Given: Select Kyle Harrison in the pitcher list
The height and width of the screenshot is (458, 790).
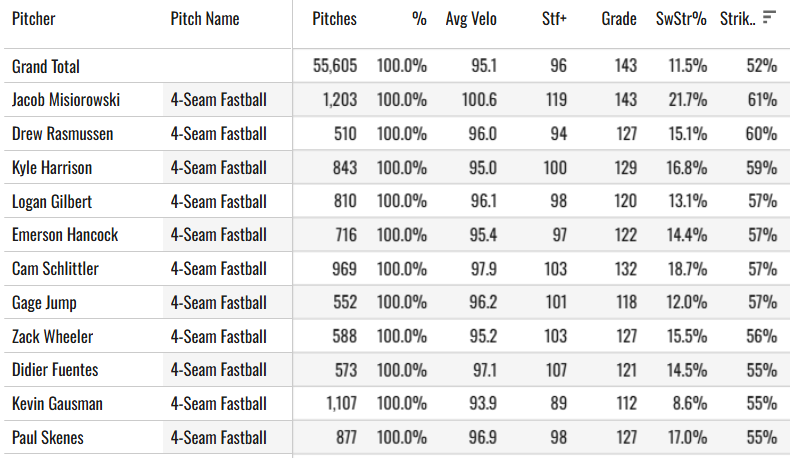Looking at the screenshot, I should point(52,168).
